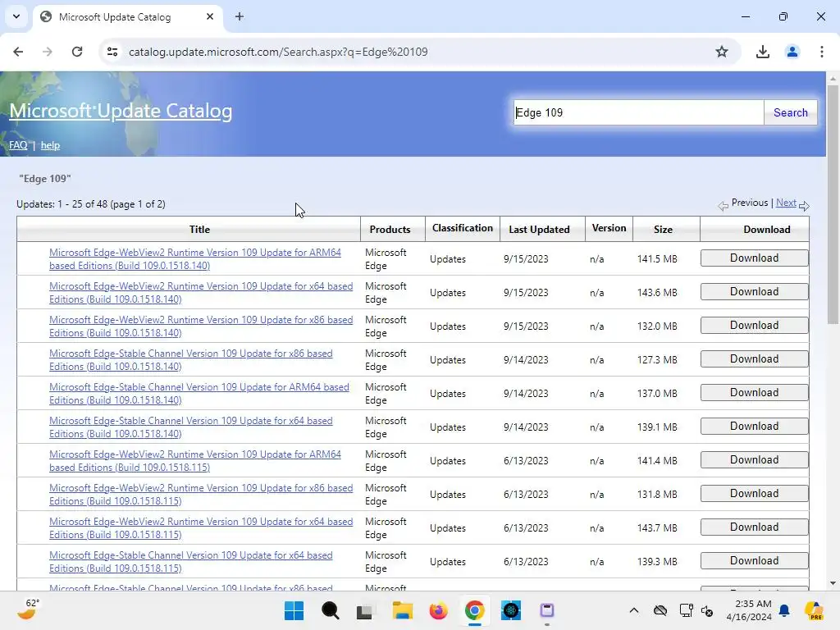Download the 143.7 MB update
The image size is (840, 630).
click(755, 527)
